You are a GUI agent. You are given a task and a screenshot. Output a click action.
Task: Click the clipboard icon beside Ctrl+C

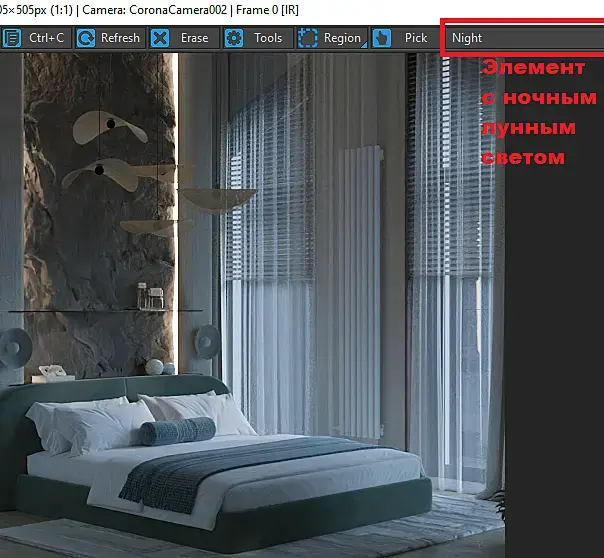[x=12, y=38]
